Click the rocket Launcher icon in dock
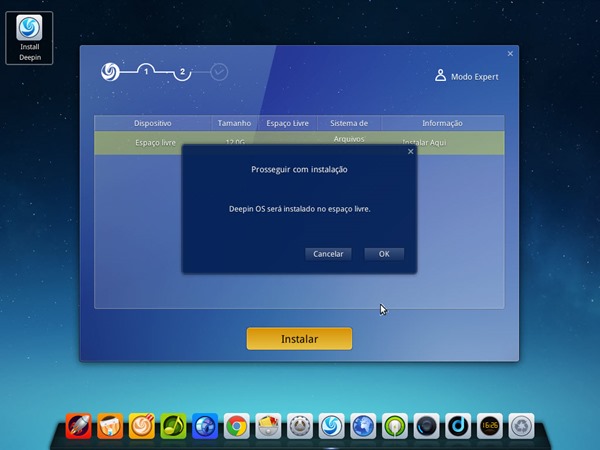 (x=78, y=426)
